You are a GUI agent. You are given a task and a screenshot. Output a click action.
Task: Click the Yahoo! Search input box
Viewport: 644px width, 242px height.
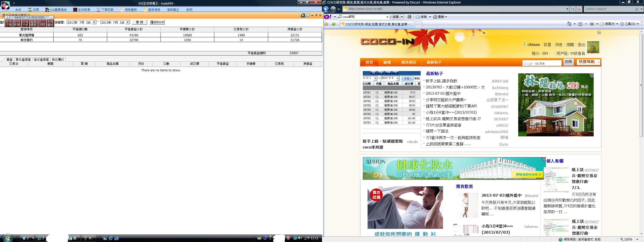pos(609,9)
